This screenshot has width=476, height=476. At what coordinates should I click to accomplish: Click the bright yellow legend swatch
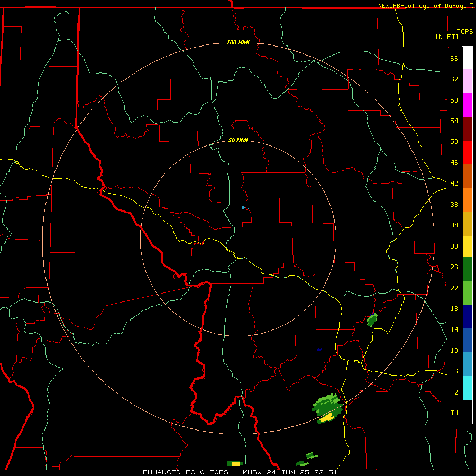[467, 246]
